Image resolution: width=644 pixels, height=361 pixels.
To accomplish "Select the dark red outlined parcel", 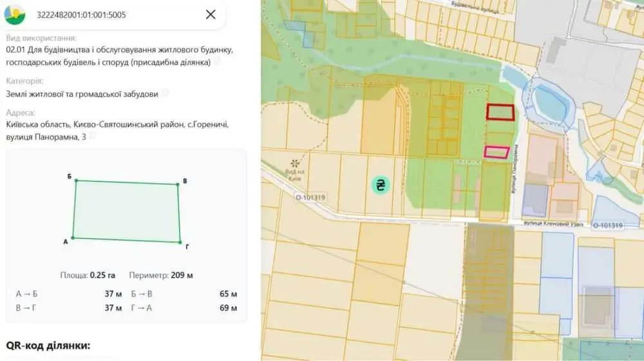I will [x=500, y=112].
